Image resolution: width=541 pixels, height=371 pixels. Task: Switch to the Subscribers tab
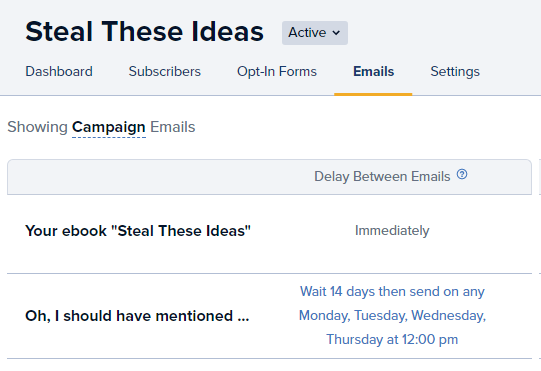point(165,71)
